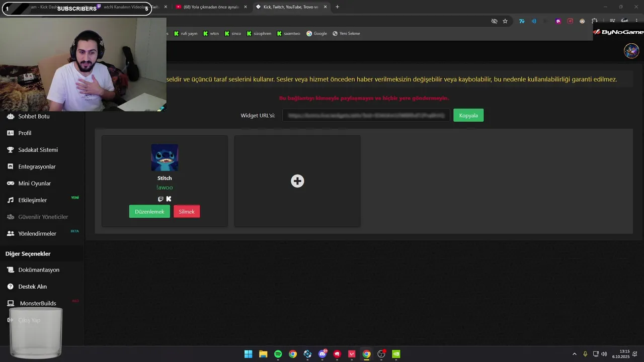
Task: Click the Yönlendirmeler people icon
Action: pos(10,234)
